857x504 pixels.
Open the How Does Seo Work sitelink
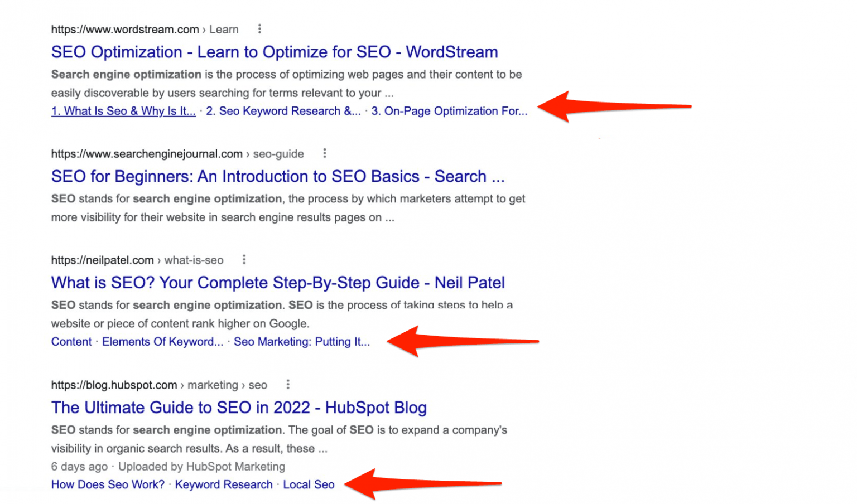pos(107,484)
